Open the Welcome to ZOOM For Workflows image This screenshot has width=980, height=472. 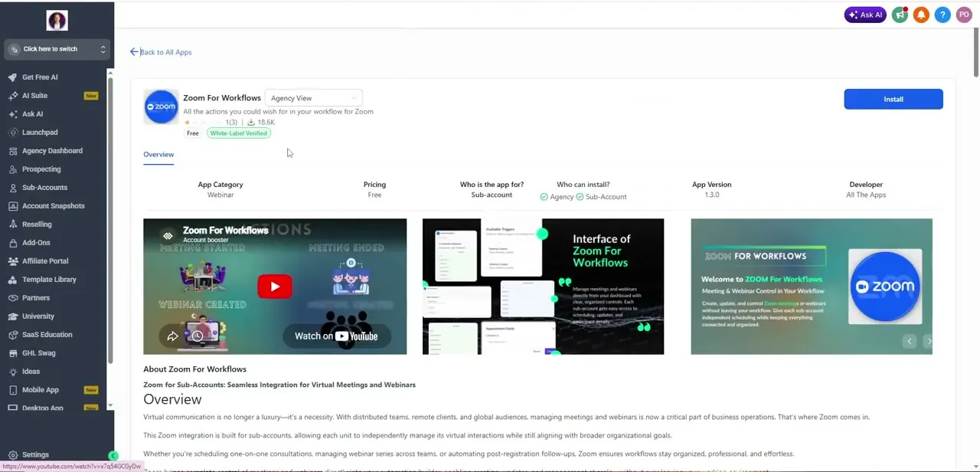[812, 287]
